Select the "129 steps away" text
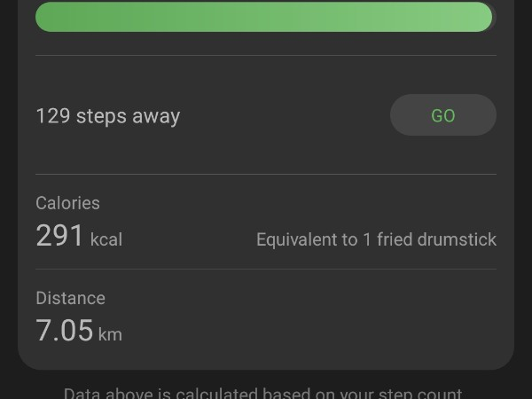Viewport: 532px width, 399px height. [107, 116]
